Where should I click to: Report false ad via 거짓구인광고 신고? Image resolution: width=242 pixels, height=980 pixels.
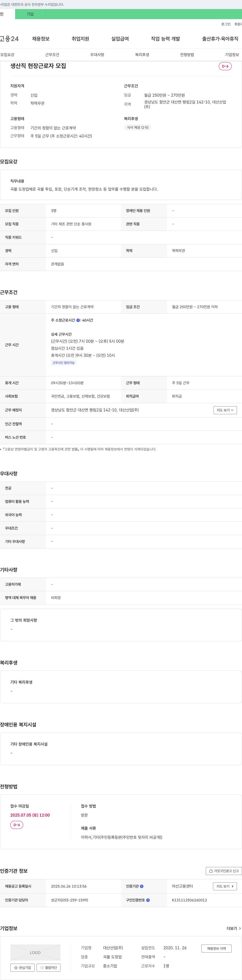(x=224, y=871)
